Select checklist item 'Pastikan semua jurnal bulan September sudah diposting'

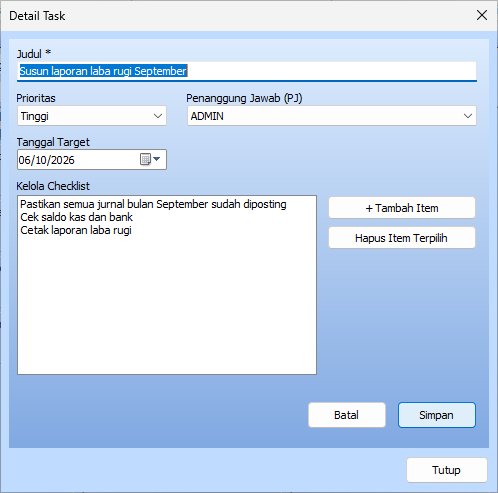point(153,204)
